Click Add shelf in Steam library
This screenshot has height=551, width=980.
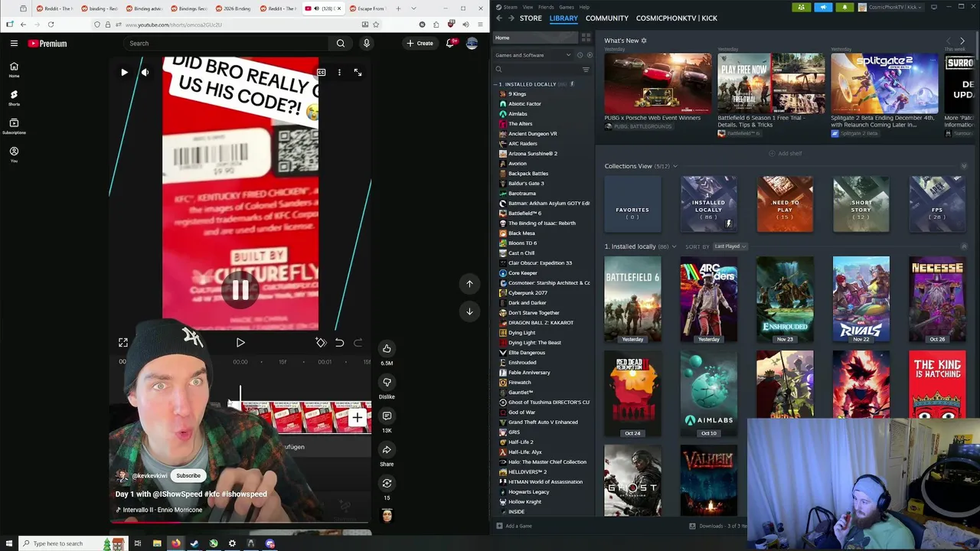click(x=785, y=153)
